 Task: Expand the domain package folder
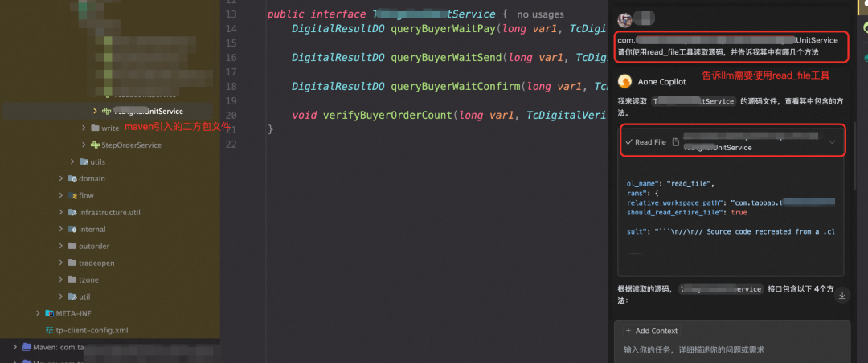click(x=61, y=179)
